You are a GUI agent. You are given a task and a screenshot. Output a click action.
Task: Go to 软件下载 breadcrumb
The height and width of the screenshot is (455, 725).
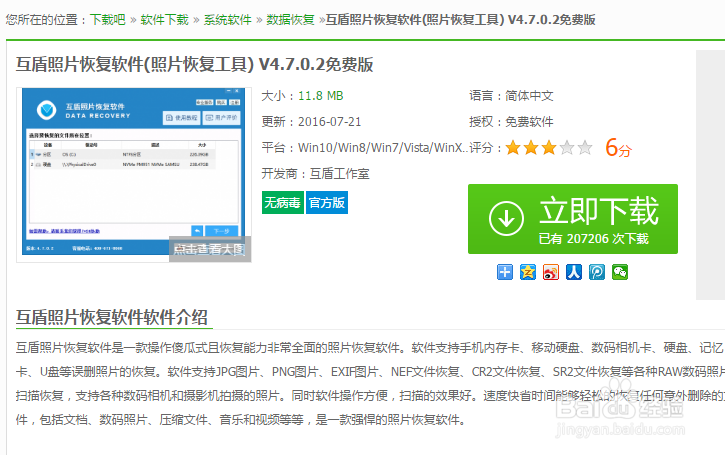tap(165, 20)
